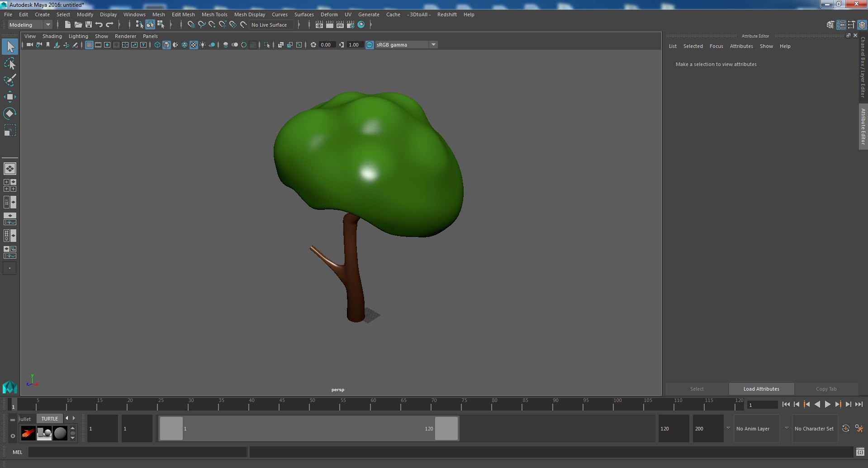Switch to TURTLE shelf tab
The width and height of the screenshot is (868, 468).
pyautogui.click(x=50, y=419)
